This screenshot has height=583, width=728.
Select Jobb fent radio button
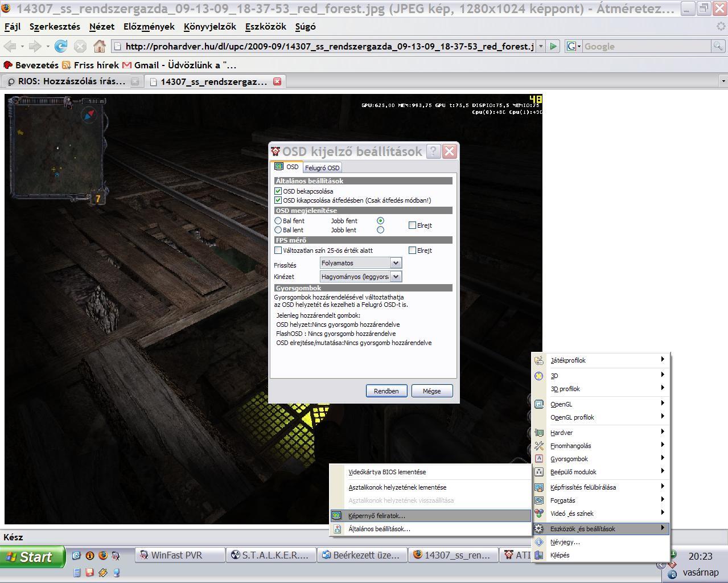380,221
